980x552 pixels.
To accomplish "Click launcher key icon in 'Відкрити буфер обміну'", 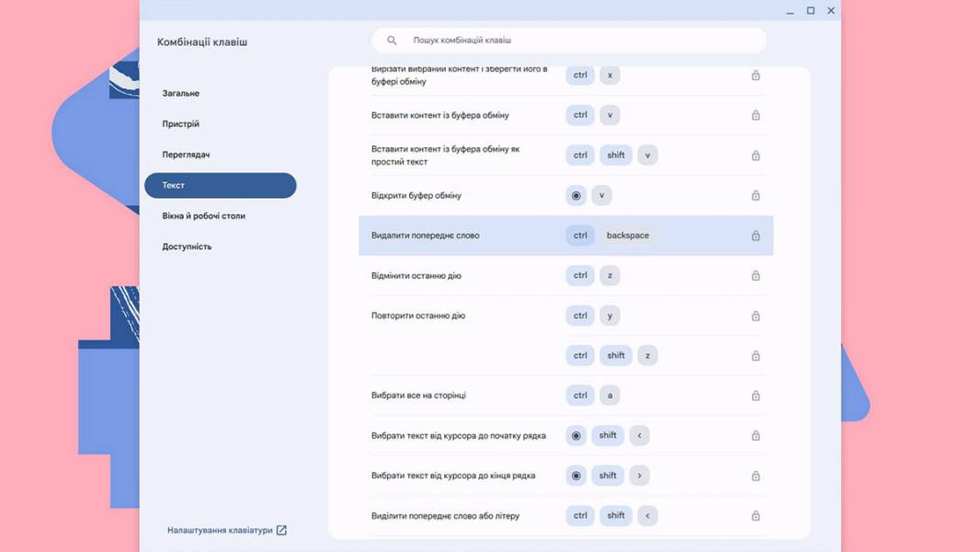I will 576,196.
